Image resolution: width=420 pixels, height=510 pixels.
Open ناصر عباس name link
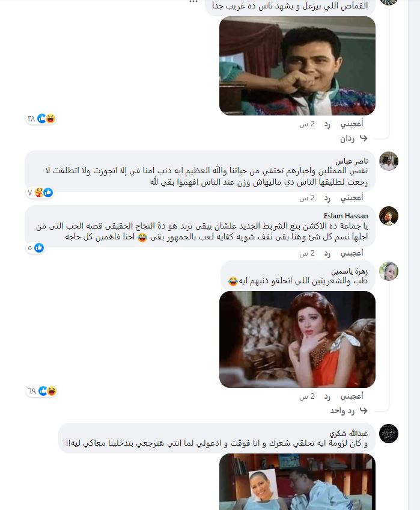tap(352, 161)
